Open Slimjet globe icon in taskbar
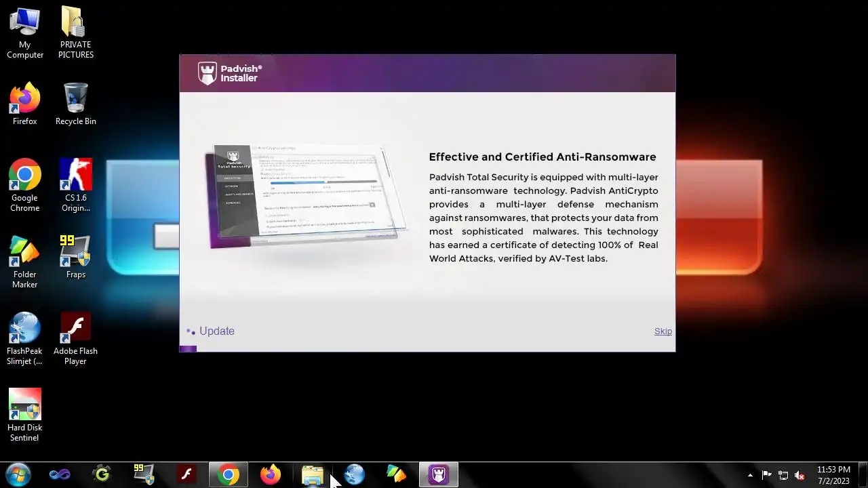 pos(355,474)
